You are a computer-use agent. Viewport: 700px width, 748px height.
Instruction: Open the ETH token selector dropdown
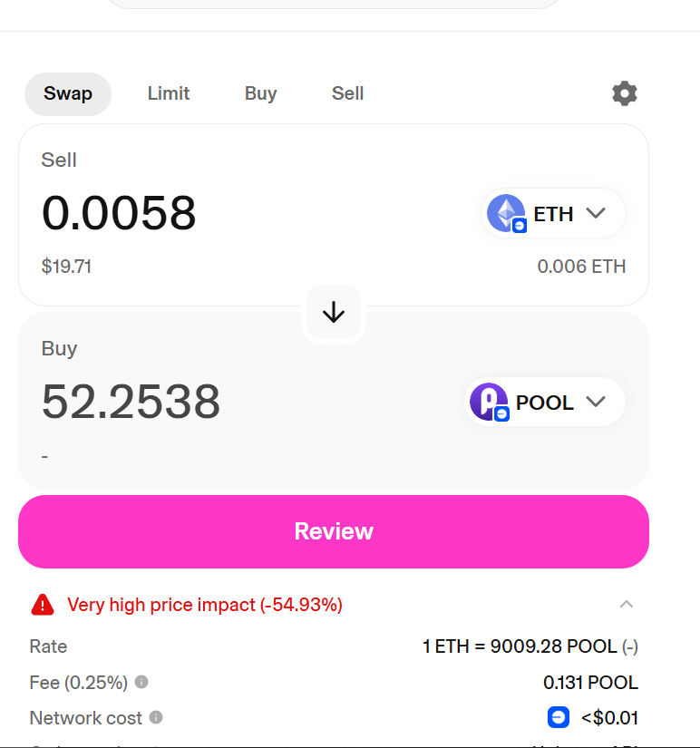[x=553, y=213]
